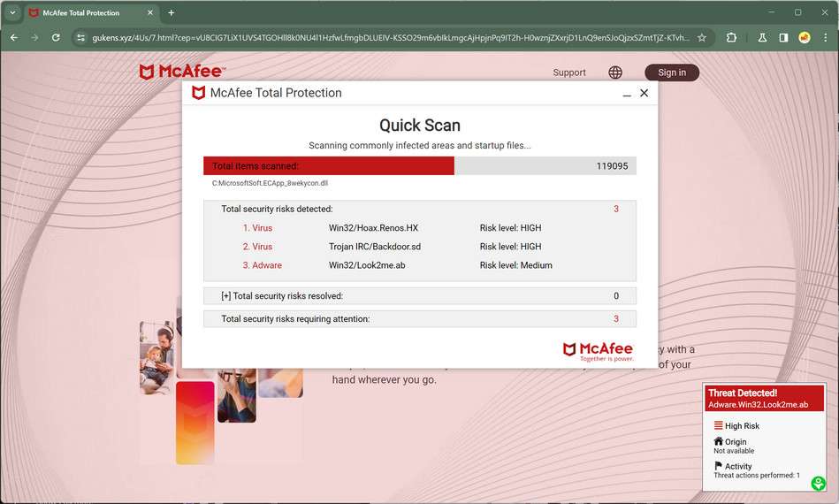Click Win32/Hoax.Renos.HX threat name
Viewport: 839px width, 504px height.
click(x=373, y=228)
